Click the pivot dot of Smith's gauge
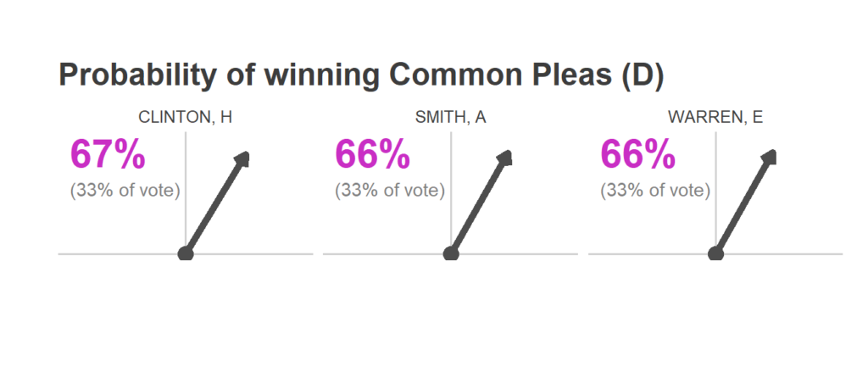 451,254
